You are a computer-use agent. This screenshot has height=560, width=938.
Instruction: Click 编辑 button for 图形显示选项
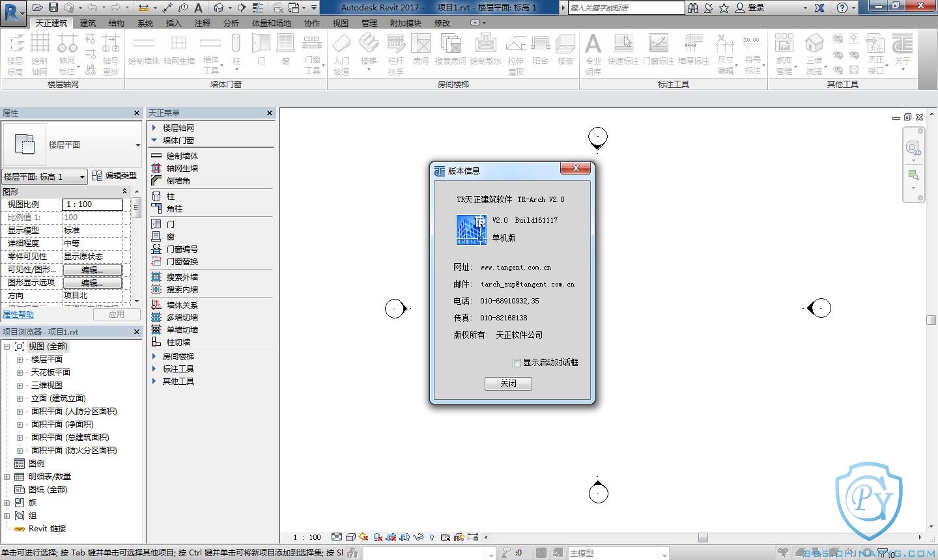pos(92,283)
